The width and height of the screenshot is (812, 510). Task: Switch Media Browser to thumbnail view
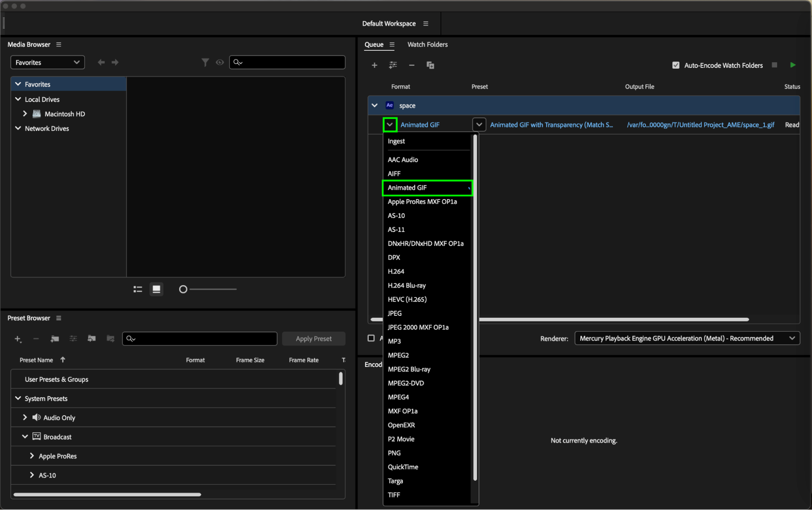pos(156,289)
